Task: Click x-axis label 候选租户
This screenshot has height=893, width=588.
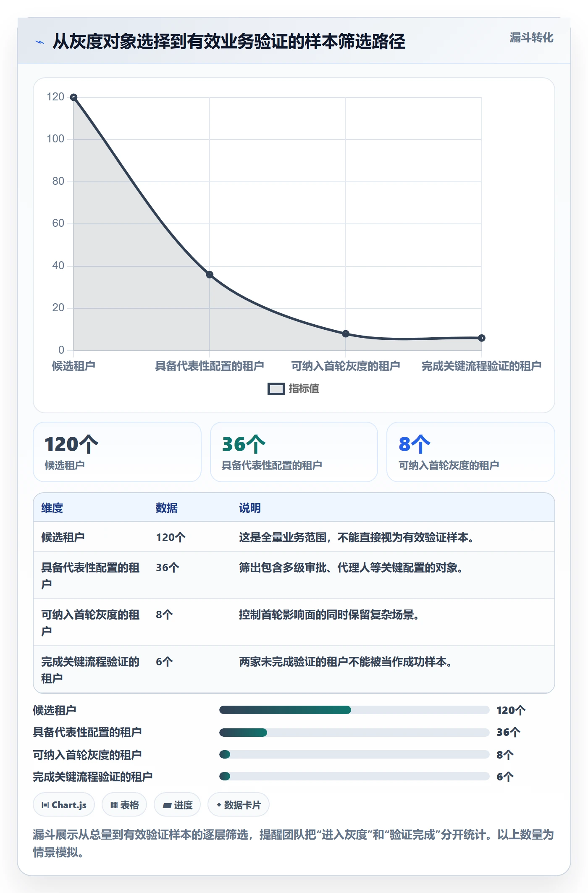Action: click(x=73, y=366)
